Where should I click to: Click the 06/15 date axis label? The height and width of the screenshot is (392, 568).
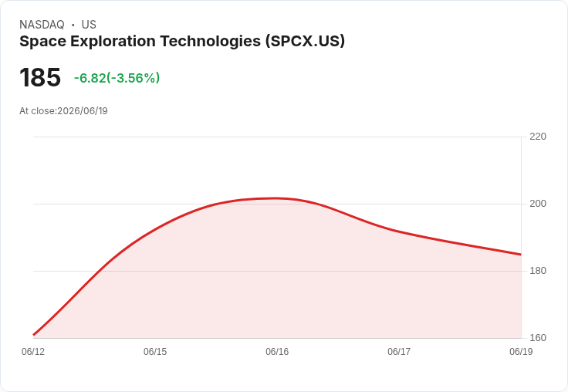tap(155, 352)
